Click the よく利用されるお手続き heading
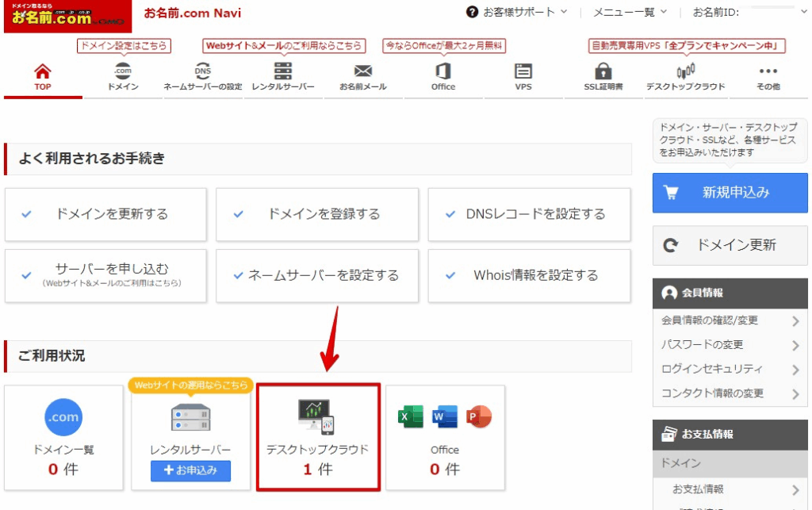The image size is (812, 510). 92,159
